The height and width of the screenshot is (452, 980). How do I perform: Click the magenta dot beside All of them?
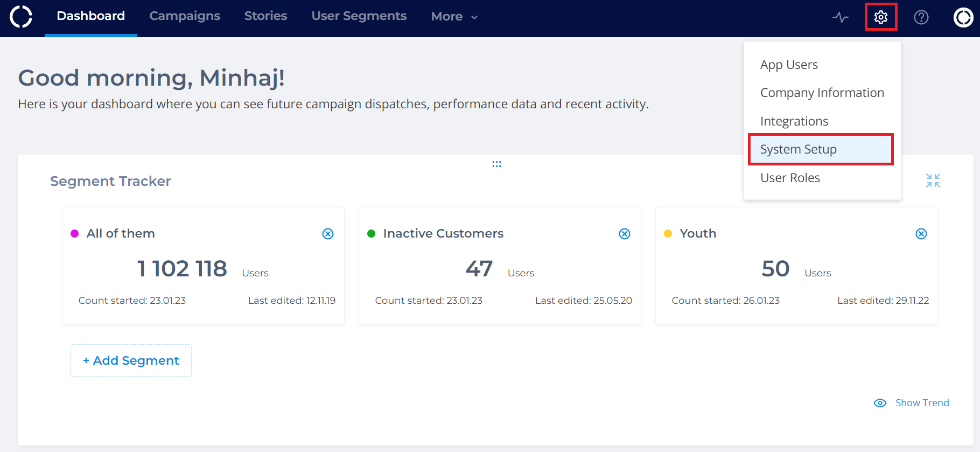click(x=75, y=233)
